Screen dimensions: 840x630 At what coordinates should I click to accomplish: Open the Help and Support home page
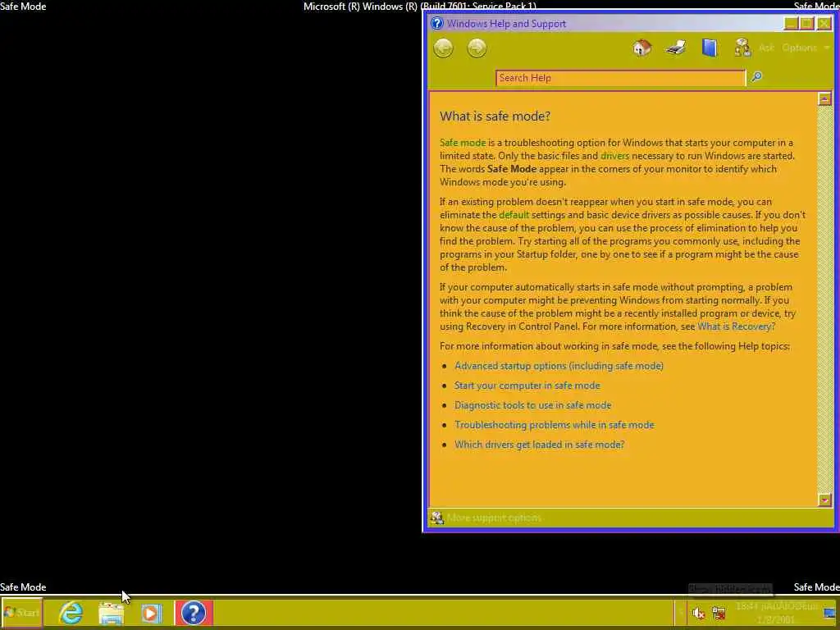[641, 48]
